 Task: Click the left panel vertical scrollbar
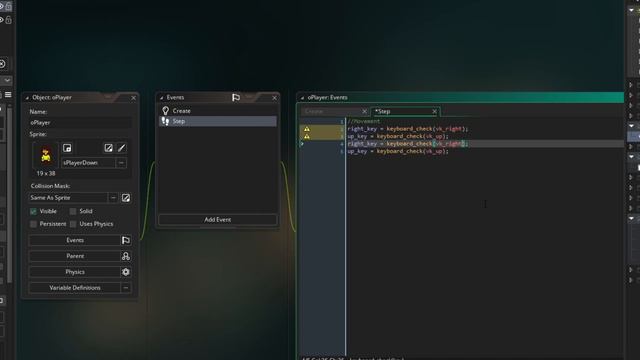[x=9, y=194]
